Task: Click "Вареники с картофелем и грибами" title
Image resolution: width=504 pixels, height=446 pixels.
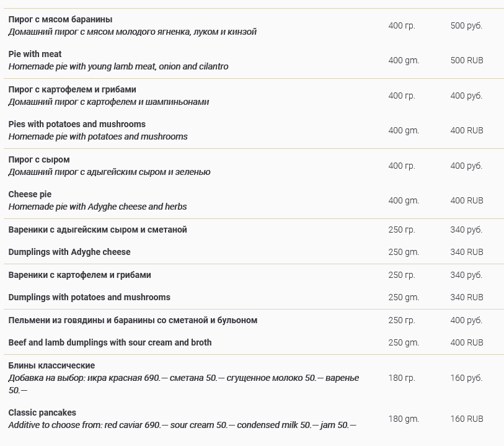Action: pos(79,275)
